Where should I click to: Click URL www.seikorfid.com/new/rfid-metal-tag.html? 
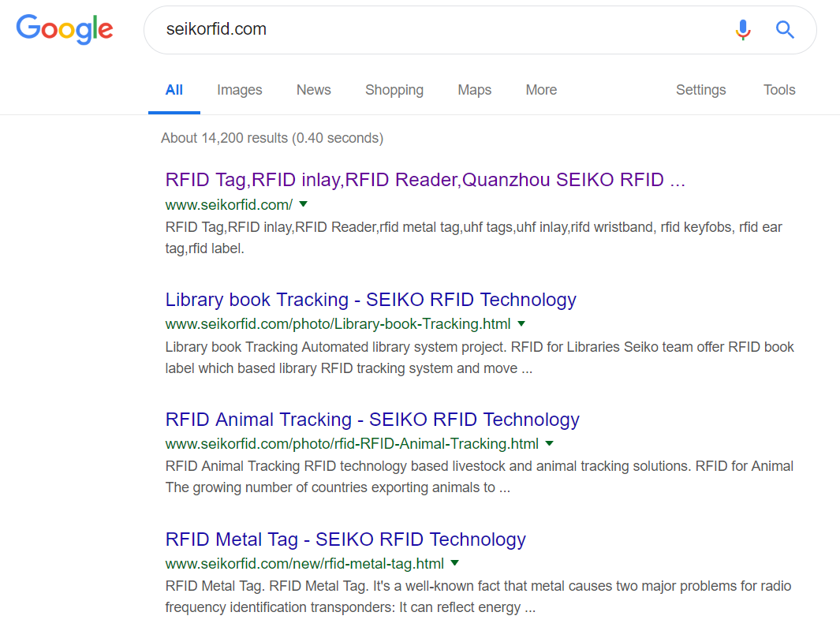pyautogui.click(x=304, y=564)
